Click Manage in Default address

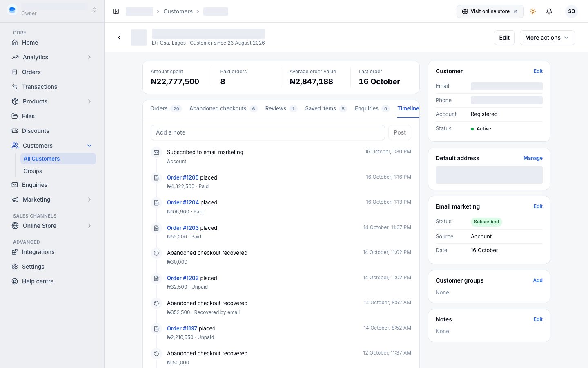(533, 158)
